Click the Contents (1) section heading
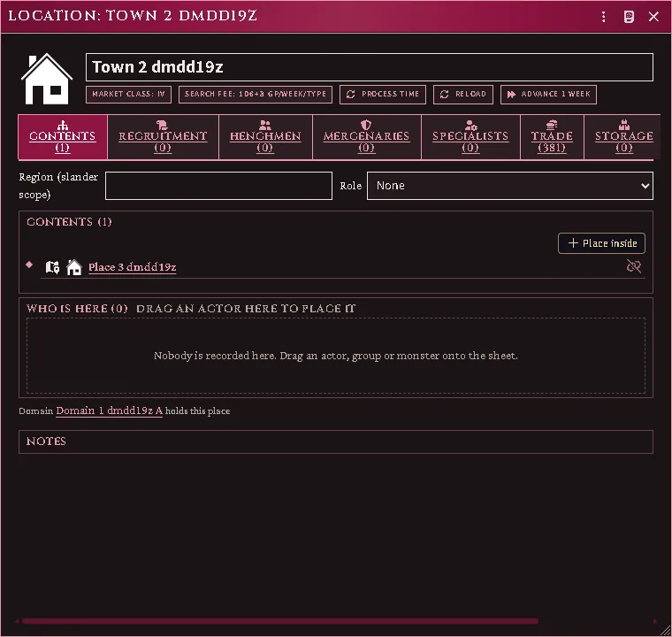 [69, 222]
